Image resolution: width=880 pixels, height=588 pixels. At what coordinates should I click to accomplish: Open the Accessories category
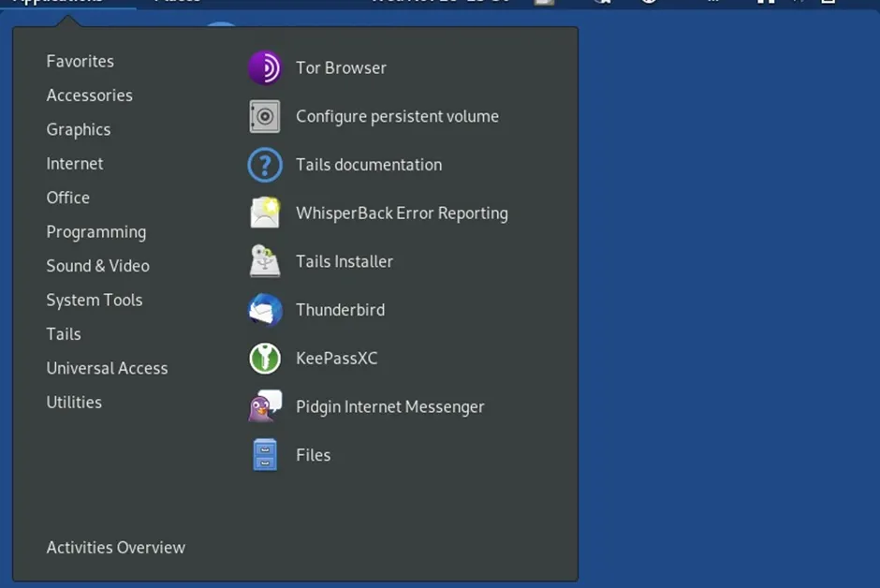(x=90, y=96)
